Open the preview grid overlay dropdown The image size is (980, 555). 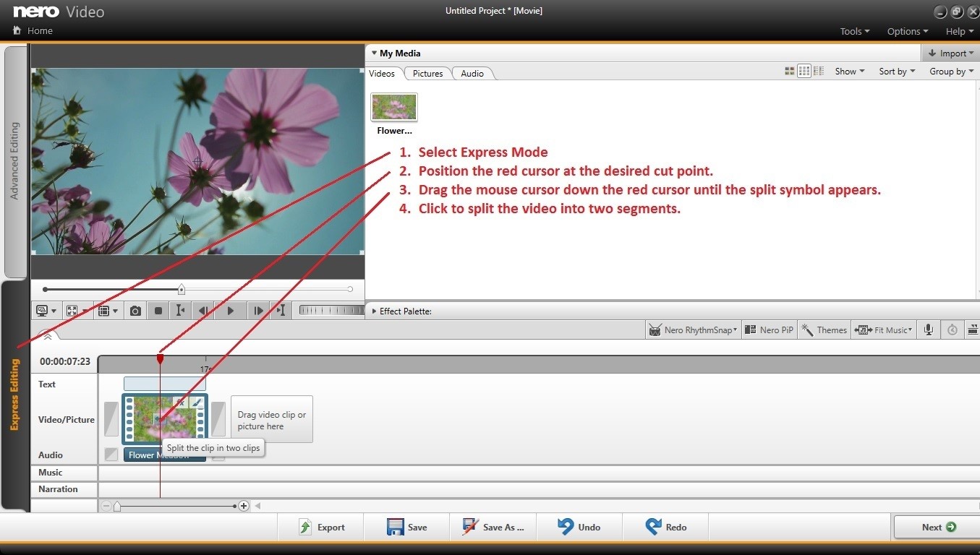[108, 311]
